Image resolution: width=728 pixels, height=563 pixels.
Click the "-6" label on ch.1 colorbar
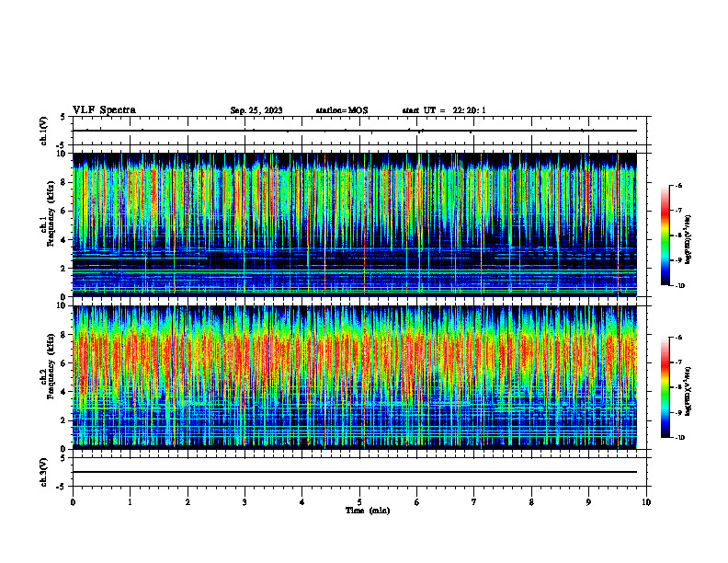(x=678, y=185)
